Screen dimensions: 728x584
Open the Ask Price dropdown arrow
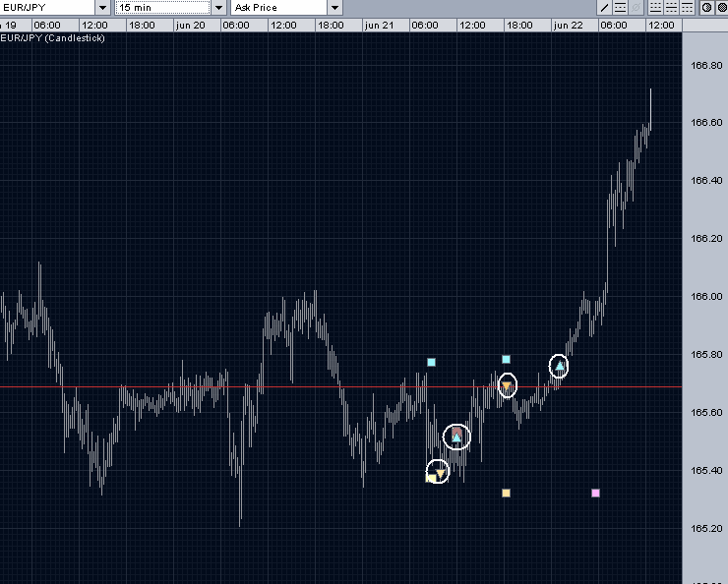pos(334,8)
